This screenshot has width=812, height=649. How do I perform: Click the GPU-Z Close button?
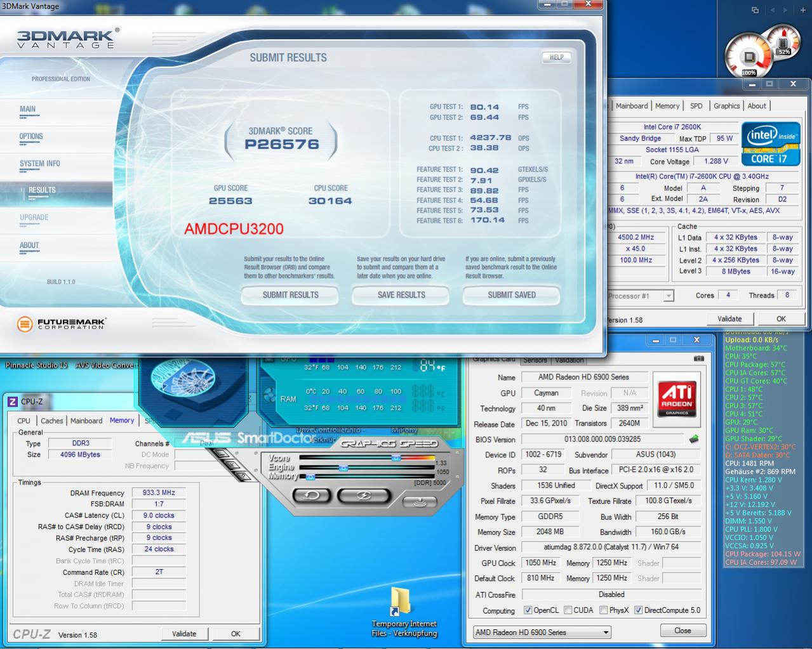coord(682,631)
